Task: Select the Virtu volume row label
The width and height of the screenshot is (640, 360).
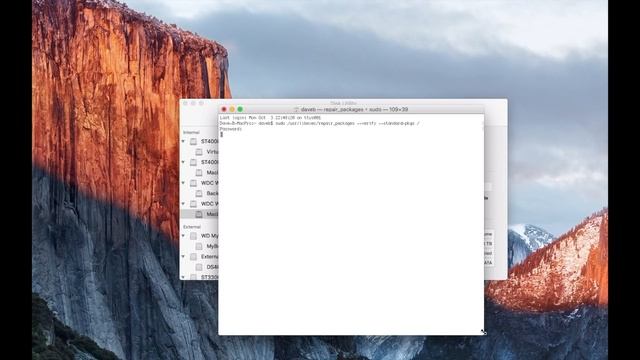Action: (212, 152)
